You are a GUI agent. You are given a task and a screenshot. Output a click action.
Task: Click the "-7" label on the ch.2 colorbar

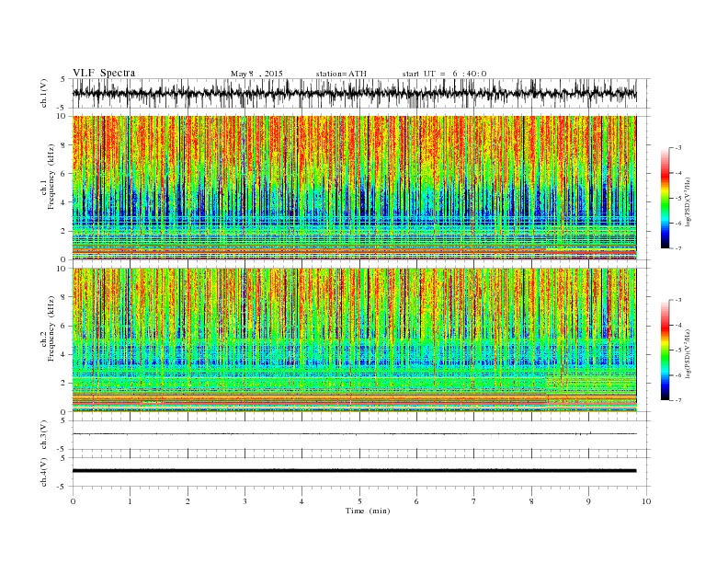(677, 400)
